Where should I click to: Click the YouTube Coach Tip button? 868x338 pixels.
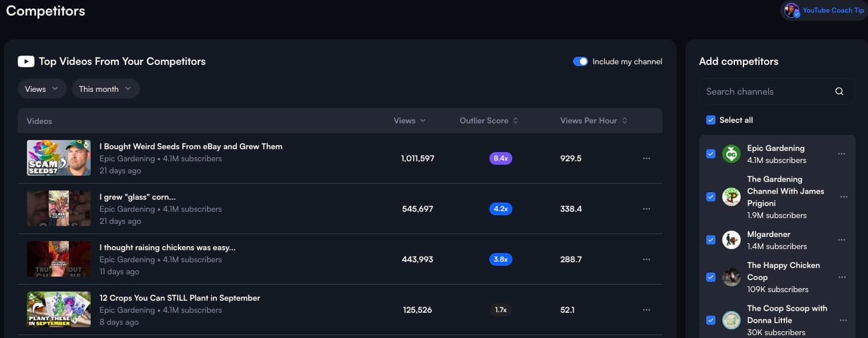point(824,10)
